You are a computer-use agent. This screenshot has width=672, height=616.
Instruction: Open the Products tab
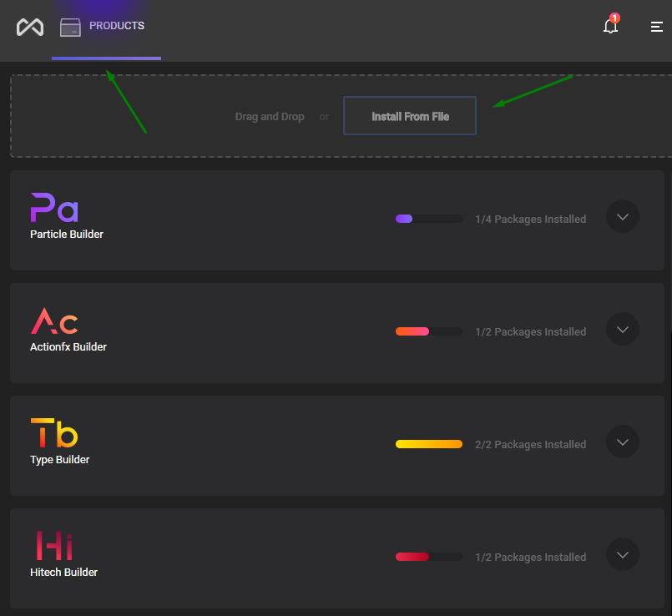(x=106, y=28)
